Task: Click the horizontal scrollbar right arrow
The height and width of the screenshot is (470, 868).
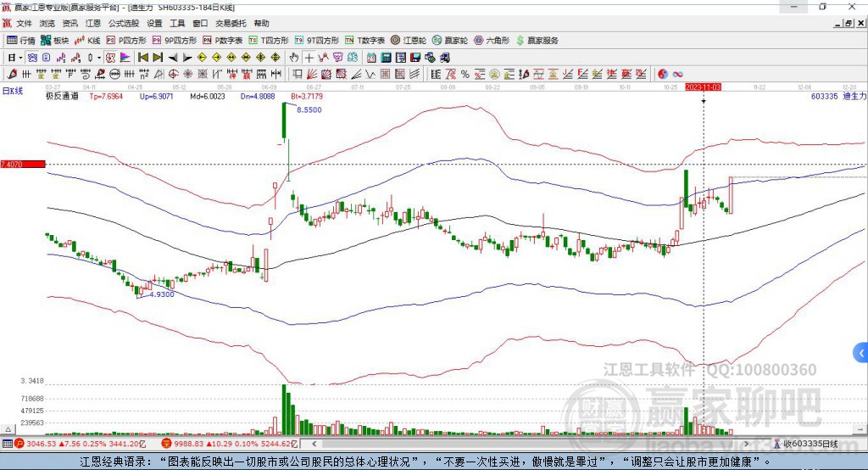Action: pos(746,444)
